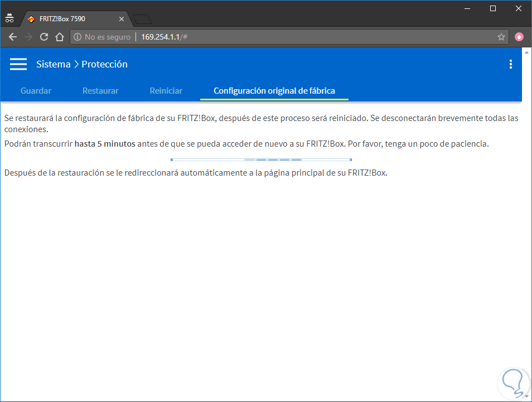Click the Sistema breadcrumb
This screenshot has width=532, height=402.
(x=54, y=64)
